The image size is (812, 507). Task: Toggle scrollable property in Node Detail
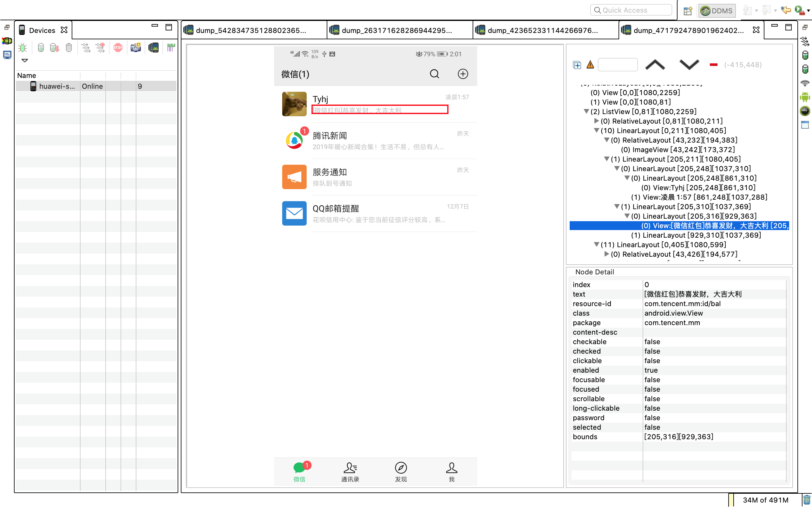tap(651, 398)
